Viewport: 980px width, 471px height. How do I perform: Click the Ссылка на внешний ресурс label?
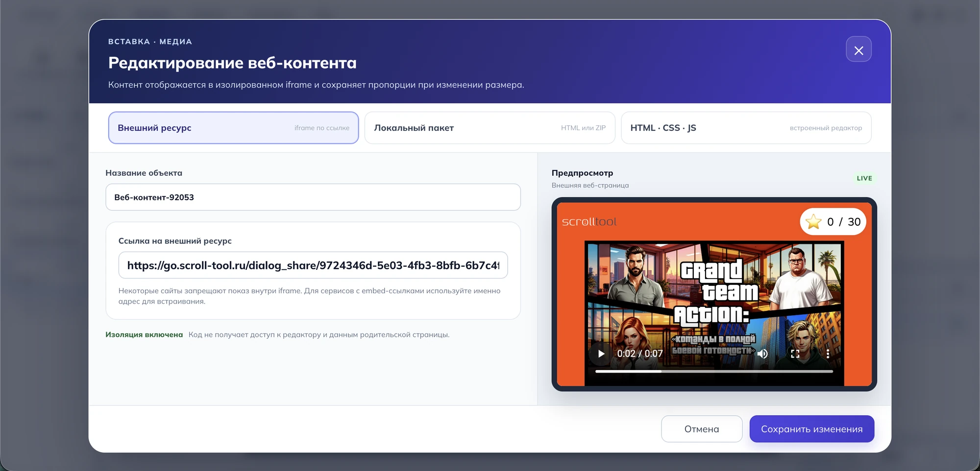[175, 241]
